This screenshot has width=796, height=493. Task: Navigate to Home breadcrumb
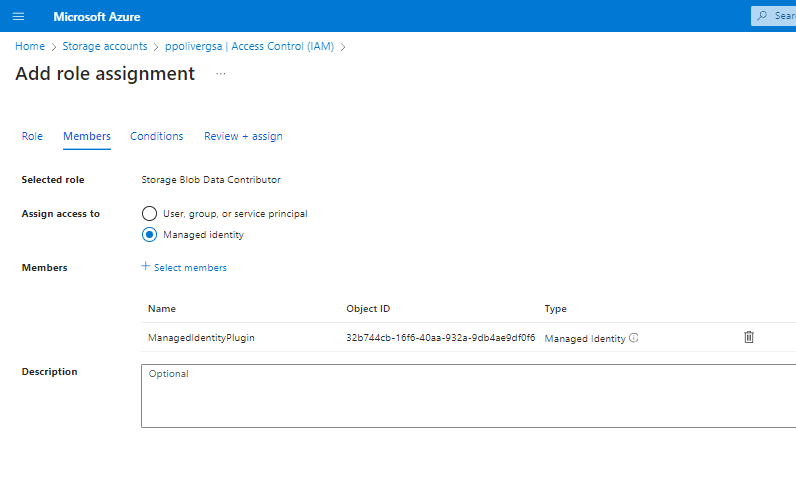pyautogui.click(x=30, y=46)
